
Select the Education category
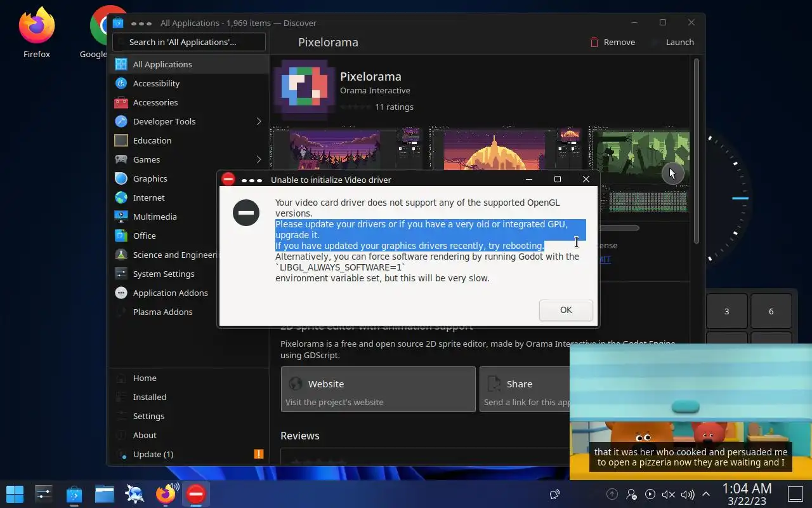188,140
